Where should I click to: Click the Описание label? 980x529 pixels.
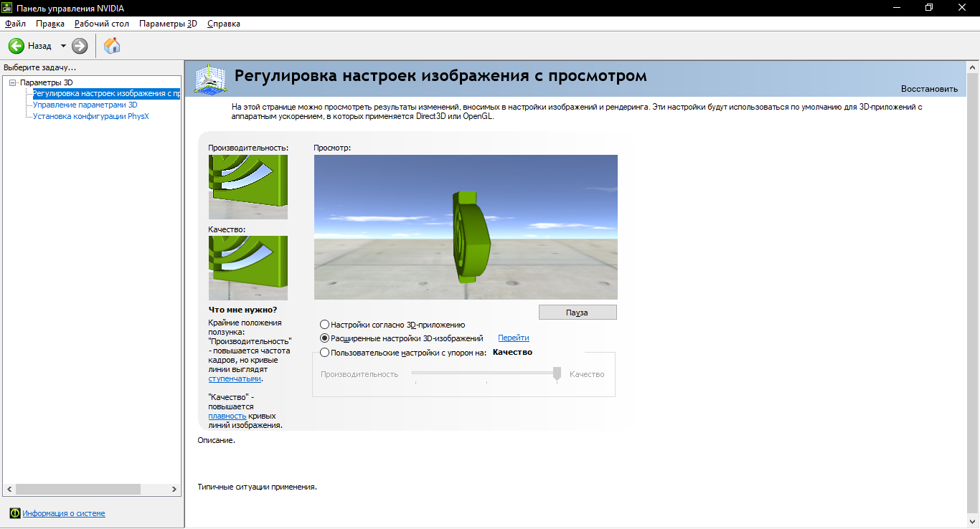coord(217,440)
